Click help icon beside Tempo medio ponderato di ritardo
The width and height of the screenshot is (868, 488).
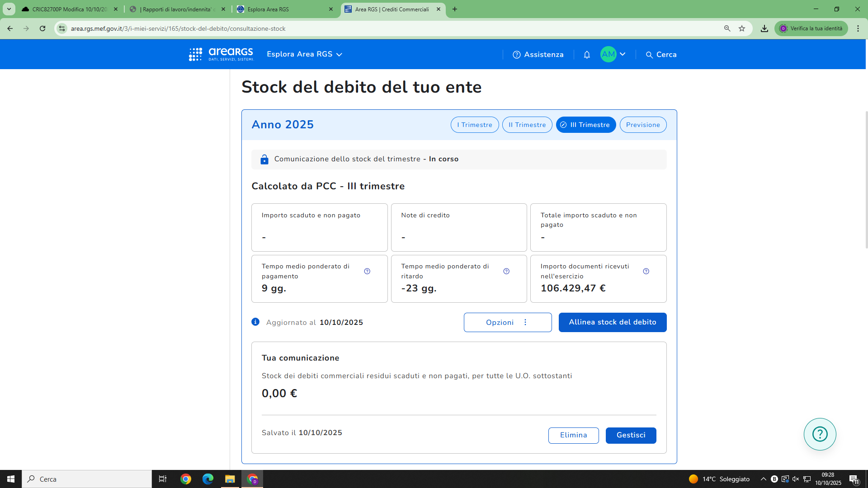click(506, 271)
